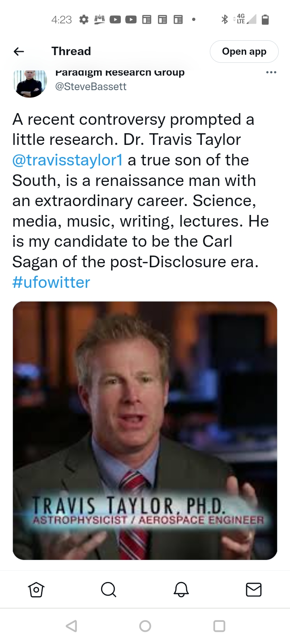Open Steve Bassett's profile avatar
Screen dimensions: 290x644
30,83
